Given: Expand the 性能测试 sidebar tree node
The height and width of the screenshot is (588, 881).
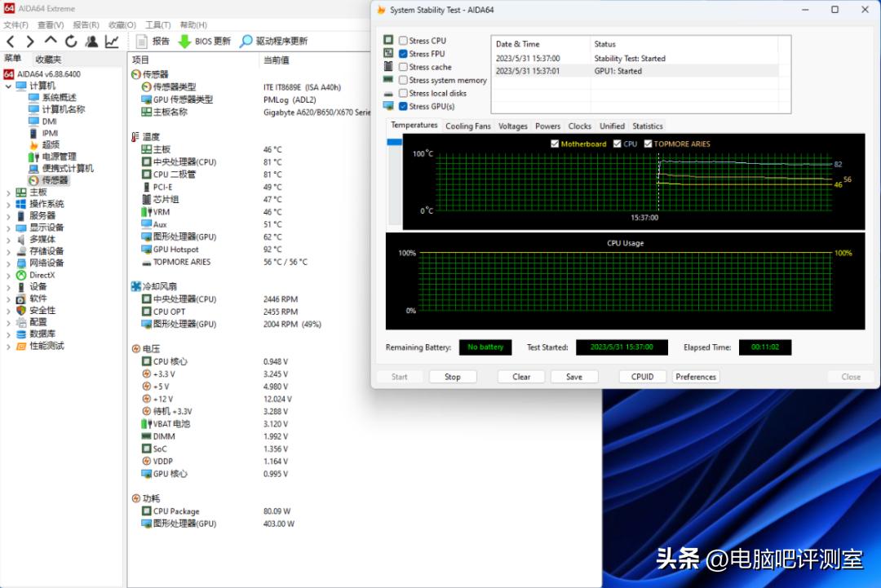Looking at the screenshot, I should 7,346.
